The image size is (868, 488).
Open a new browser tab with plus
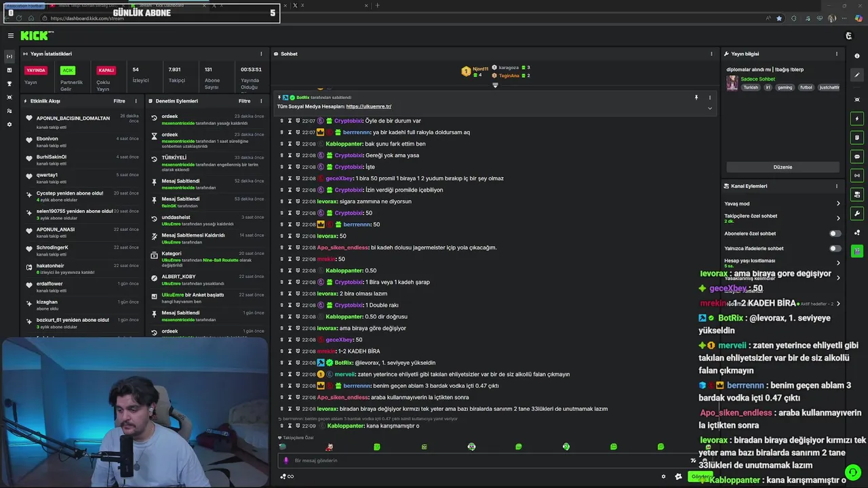[378, 5]
